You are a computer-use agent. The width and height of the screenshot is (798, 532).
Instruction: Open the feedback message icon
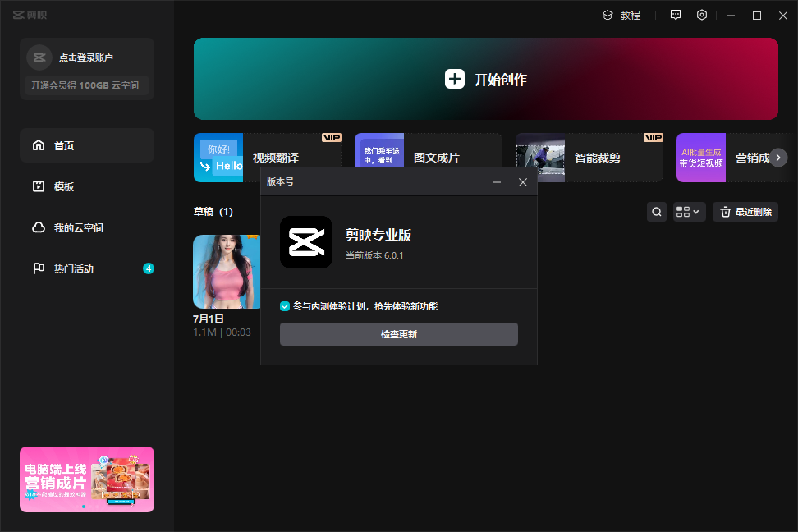[x=676, y=15]
